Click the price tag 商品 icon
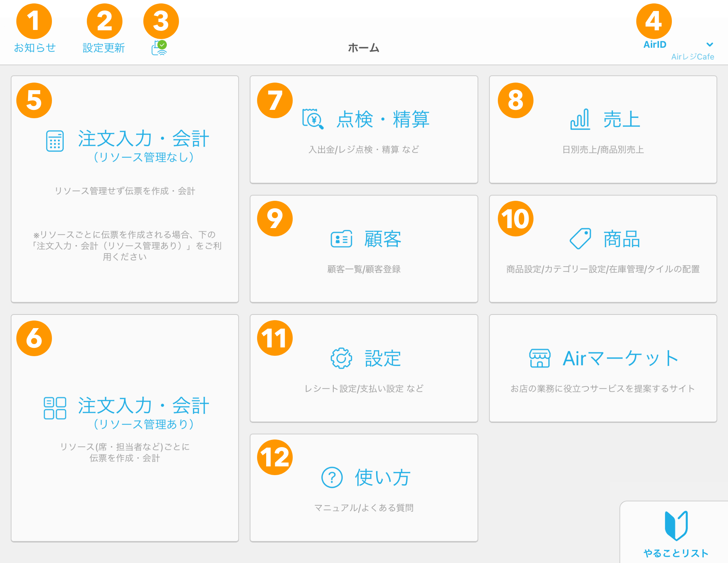This screenshot has height=563, width=728. click(580, 239)
